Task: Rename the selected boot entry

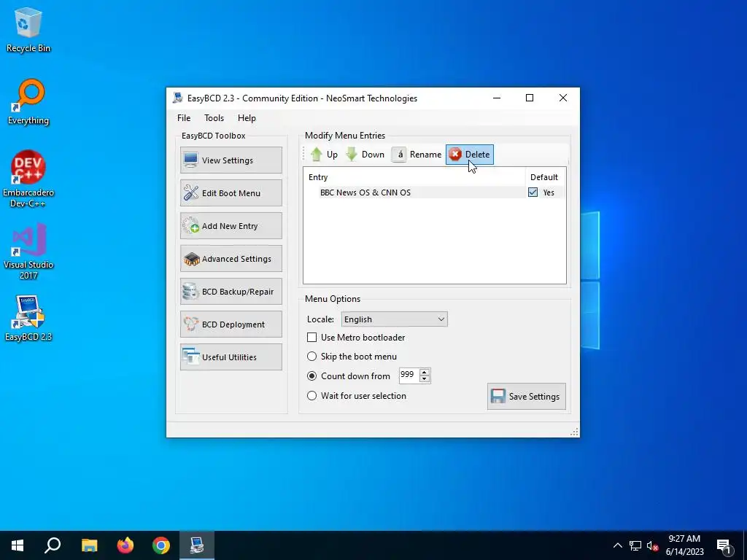Action: click(x=417, y=155)
